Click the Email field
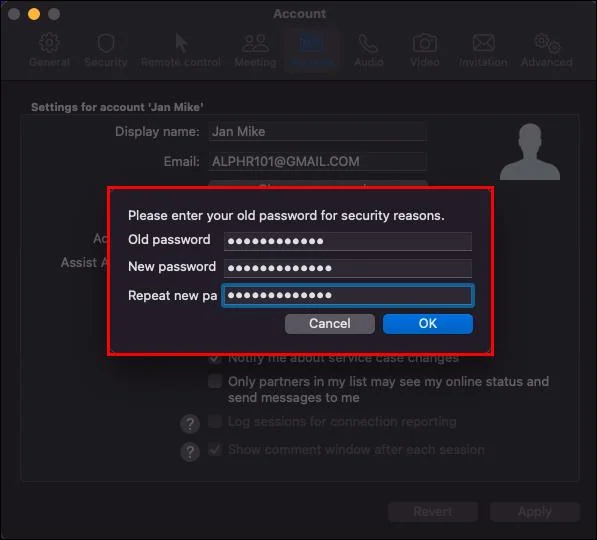 click(317, 161)
